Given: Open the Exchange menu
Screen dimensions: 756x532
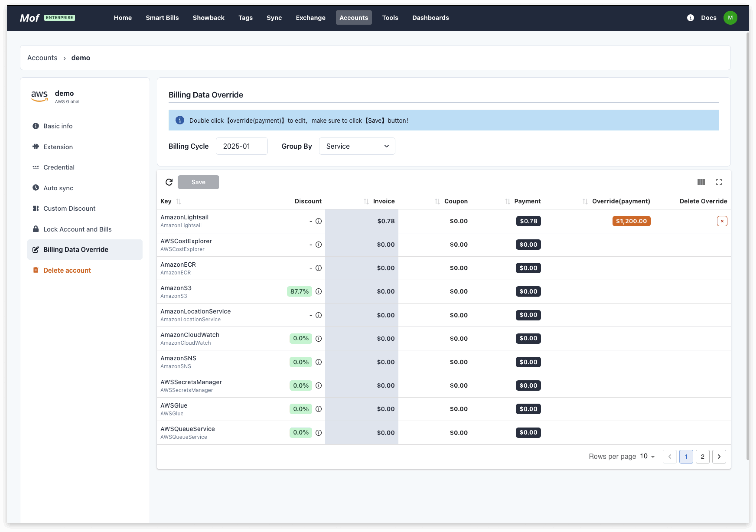Looking at the screenshot, I should pyautogui.click(x=311, y=18).
